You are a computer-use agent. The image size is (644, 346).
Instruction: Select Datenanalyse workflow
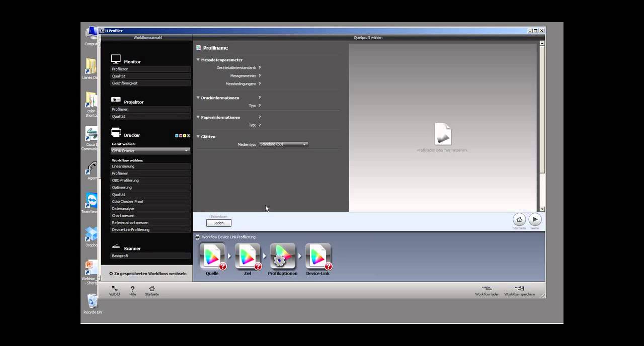tap(150, 208)
